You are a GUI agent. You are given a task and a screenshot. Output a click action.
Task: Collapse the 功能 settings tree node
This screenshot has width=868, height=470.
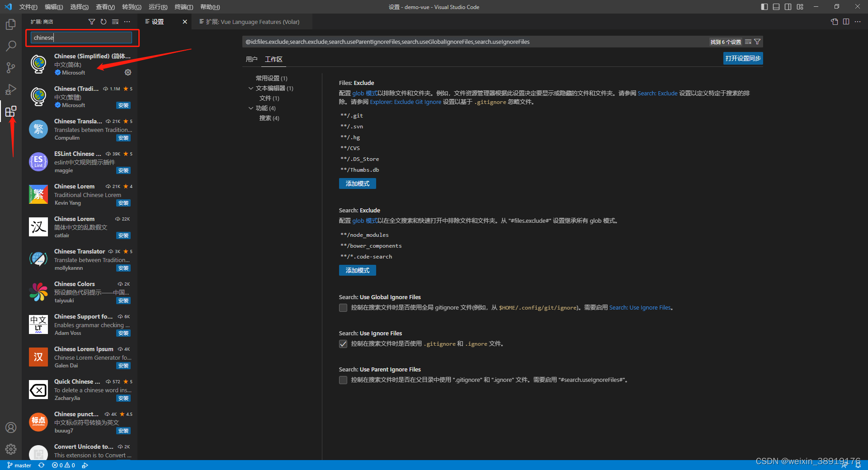point(251,108)
